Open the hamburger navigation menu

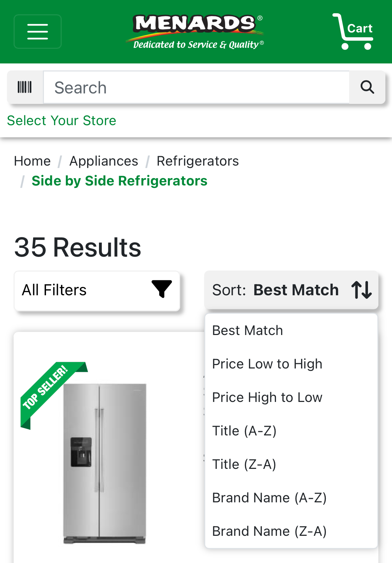coord(37,31)
